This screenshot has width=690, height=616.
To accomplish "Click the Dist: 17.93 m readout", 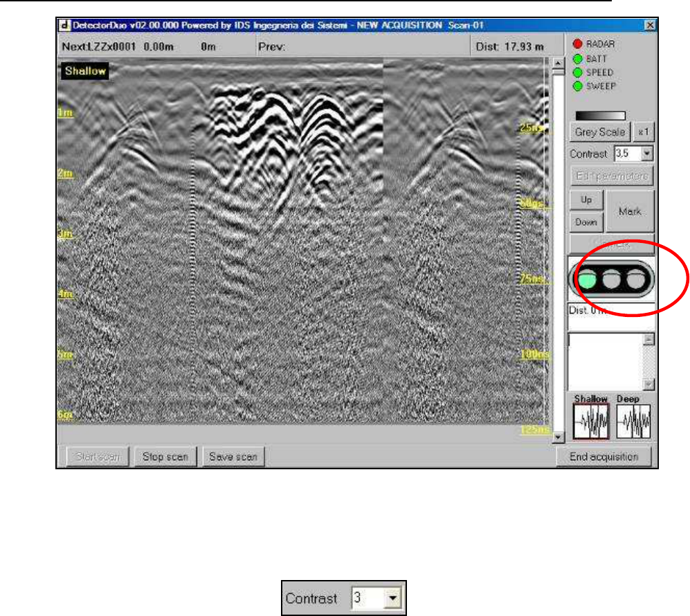I will click(509, 46).
